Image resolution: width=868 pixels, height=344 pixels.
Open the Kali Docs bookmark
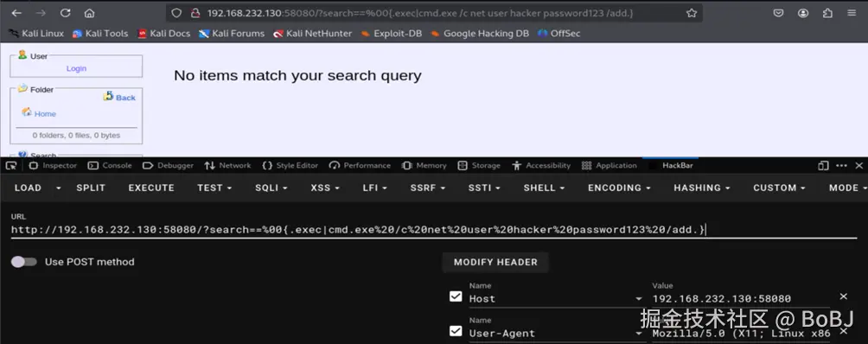[164, 33]
